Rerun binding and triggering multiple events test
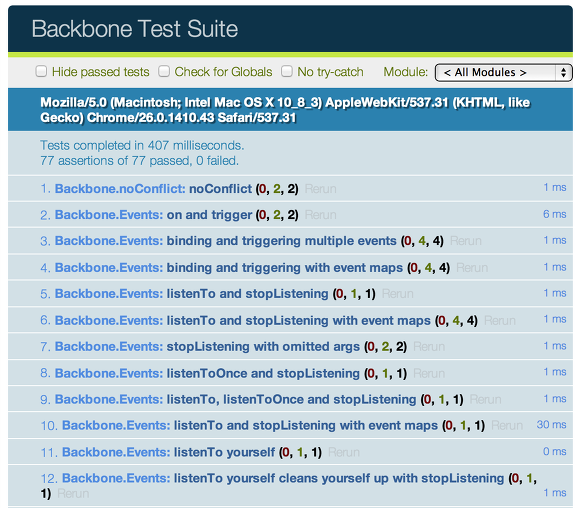 (x=466, y=241)
